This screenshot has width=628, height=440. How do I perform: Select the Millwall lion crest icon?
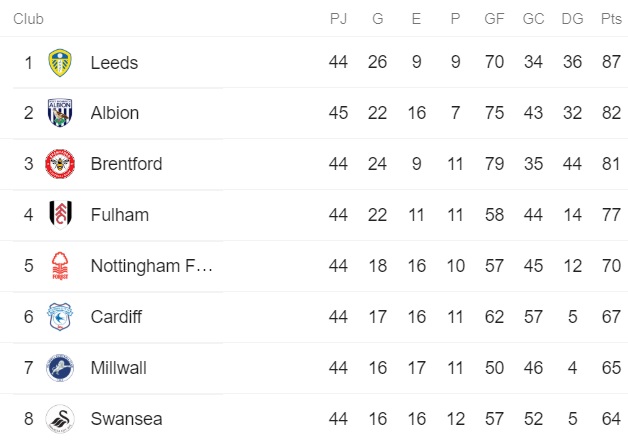tap(60, 368)
